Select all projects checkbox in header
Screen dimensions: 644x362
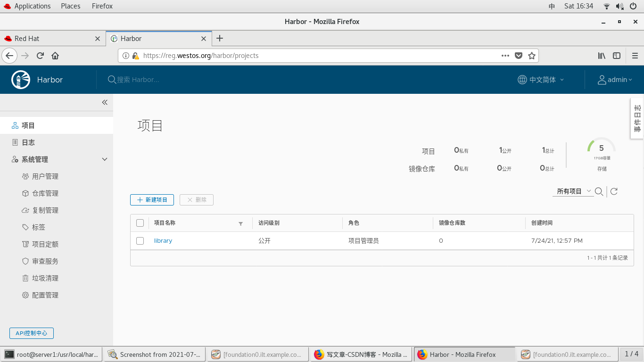point(140,223)
